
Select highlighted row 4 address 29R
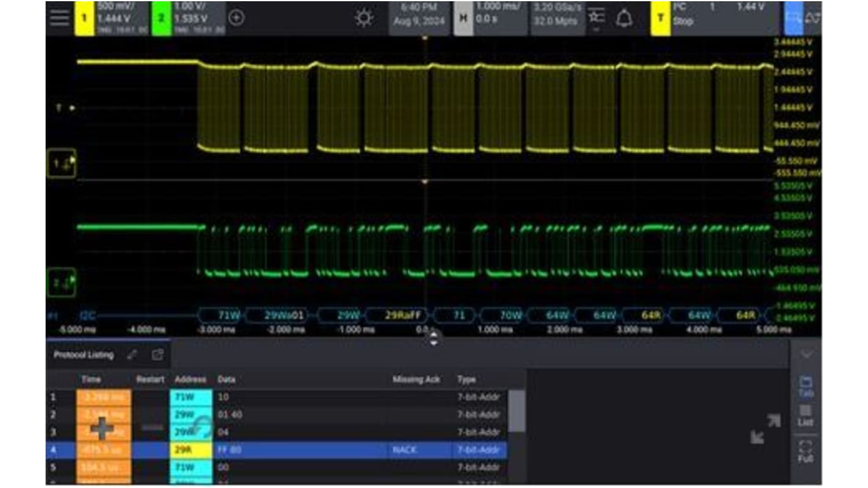coord(191,450)
